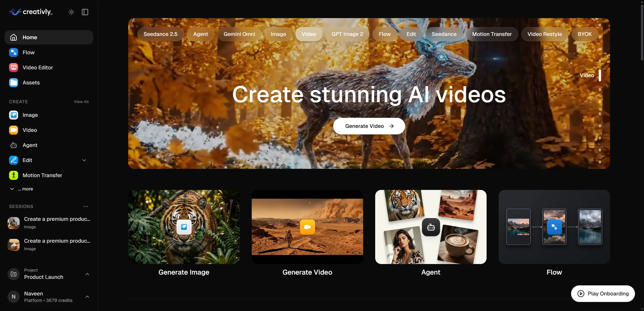Expand the '... more' create items

pos(21,189)
